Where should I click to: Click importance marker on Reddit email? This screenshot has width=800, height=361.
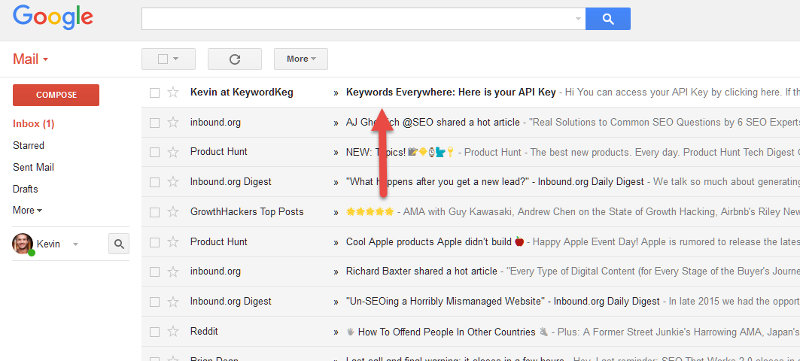336,332
